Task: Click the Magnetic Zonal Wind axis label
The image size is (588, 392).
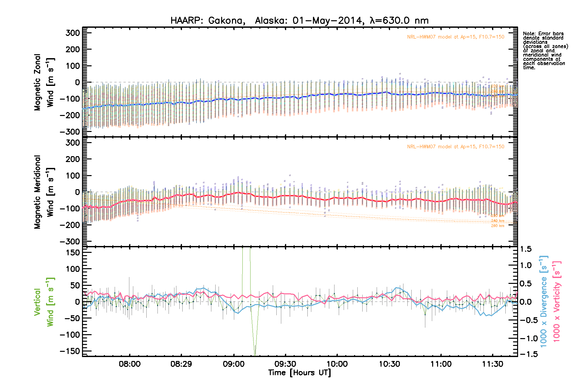Action: (x=43, y=82)
